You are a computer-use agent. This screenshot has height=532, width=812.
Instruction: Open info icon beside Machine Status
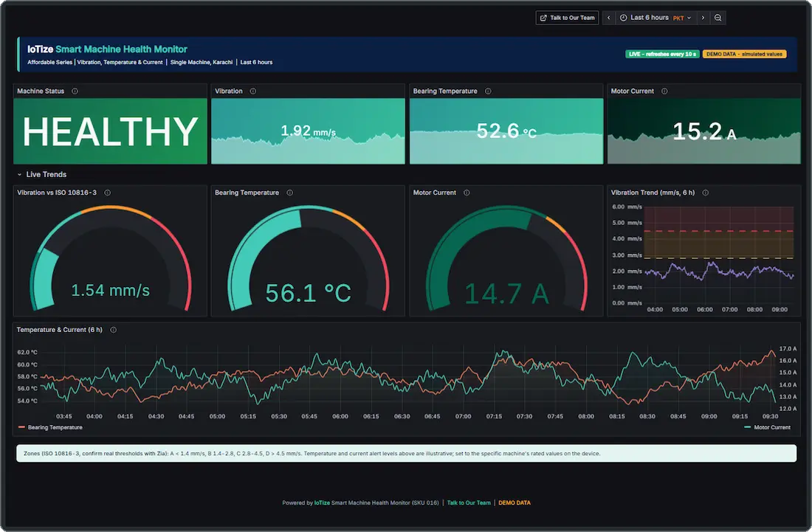pos(75,91)
